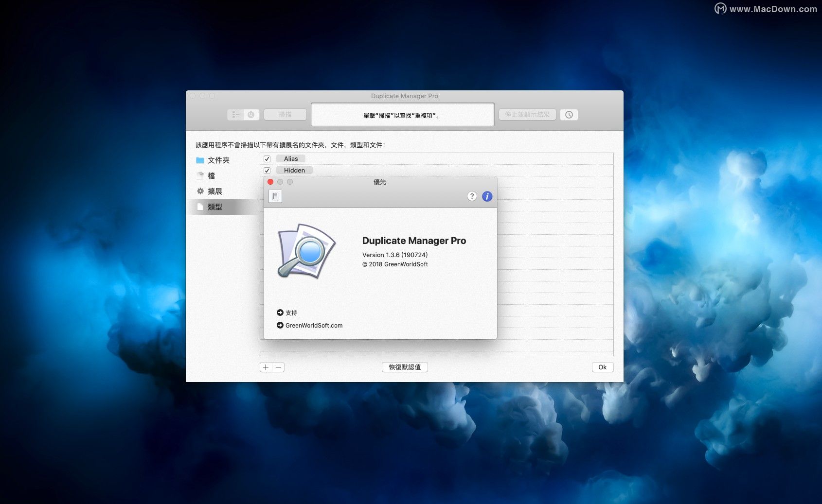Click the blue info icon

pos(487,196)
